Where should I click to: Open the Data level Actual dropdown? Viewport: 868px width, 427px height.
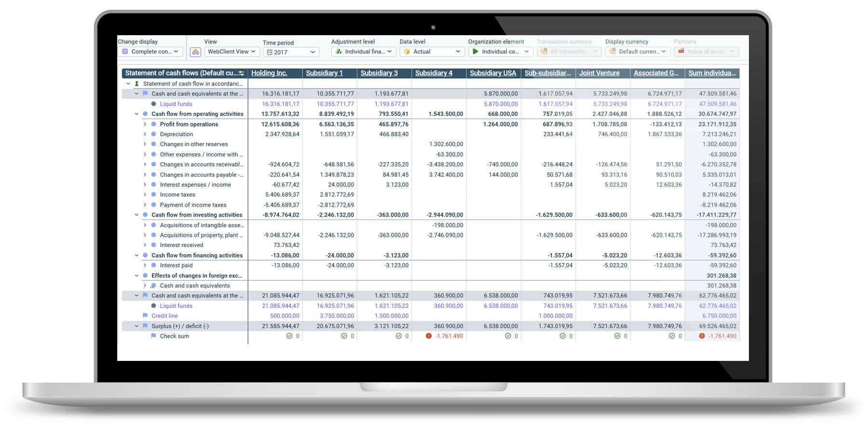click(432, 52)
